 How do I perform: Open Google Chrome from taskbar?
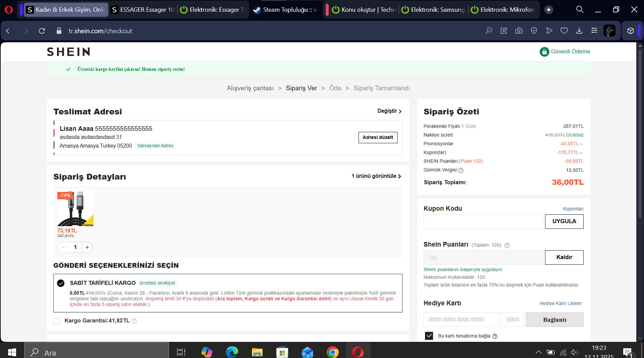332,352
